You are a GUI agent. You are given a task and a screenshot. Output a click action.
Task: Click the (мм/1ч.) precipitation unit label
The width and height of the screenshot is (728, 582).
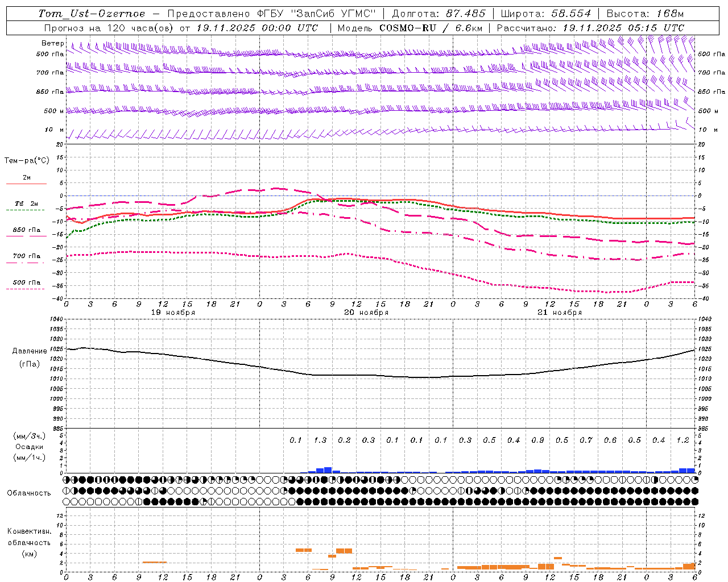pos(30,458)
